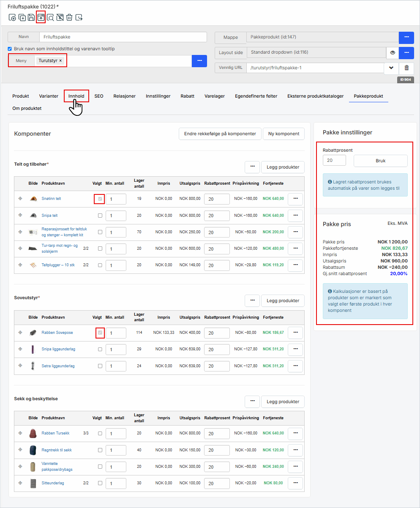The width and height of the screenshot is (420, 508).
Task: Delete the friendly URL with trash icon
Action: pyautogui.click(x=406, y=68)
